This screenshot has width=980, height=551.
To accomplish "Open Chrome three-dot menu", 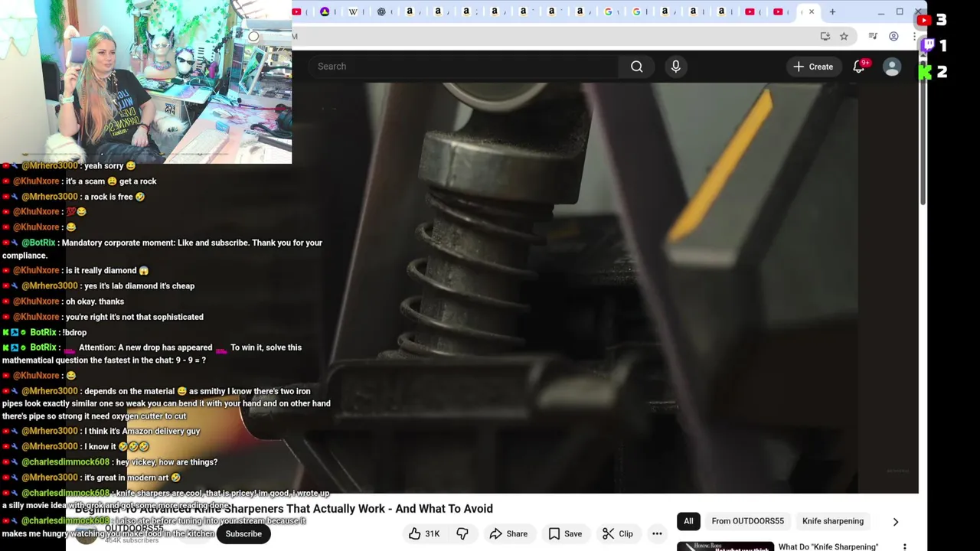I will click(913, 36).
